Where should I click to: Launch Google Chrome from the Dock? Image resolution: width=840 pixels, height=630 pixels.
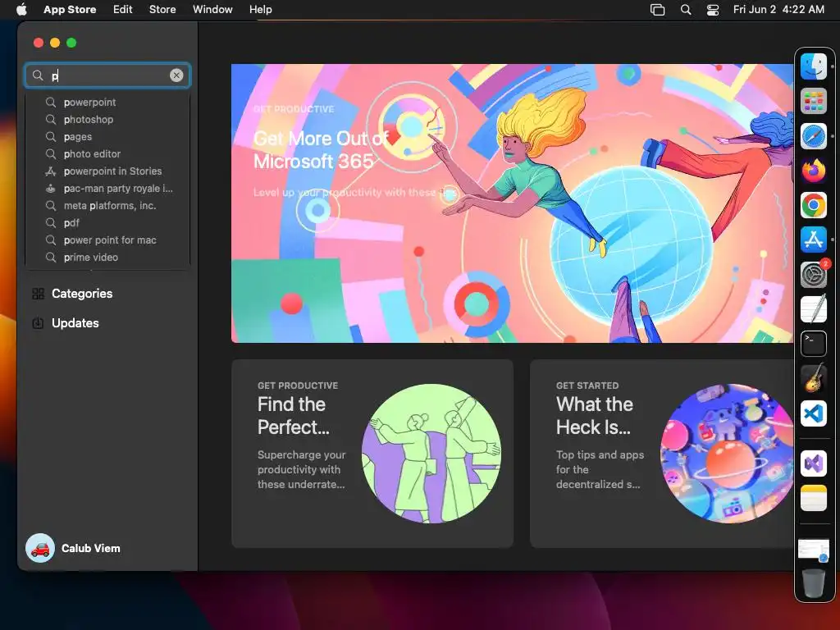pyautogui.click(x=813, y=205)
